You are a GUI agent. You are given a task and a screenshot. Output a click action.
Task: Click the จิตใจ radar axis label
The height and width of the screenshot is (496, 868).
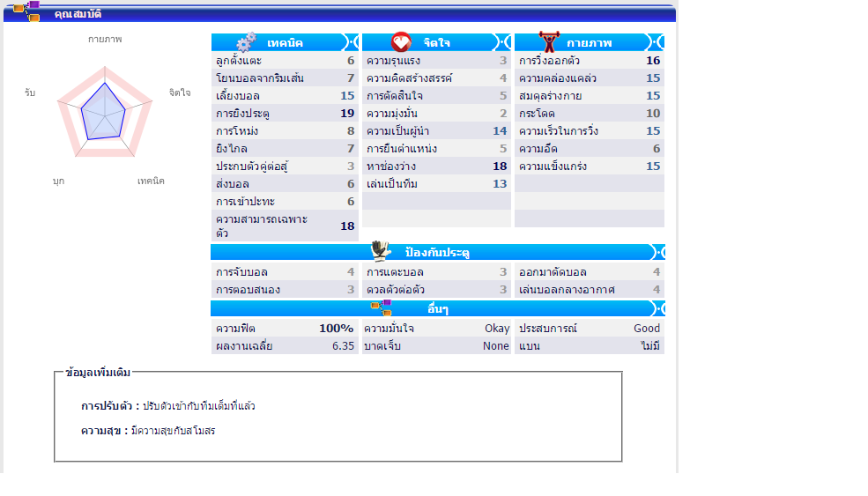[x=180, y=93]
